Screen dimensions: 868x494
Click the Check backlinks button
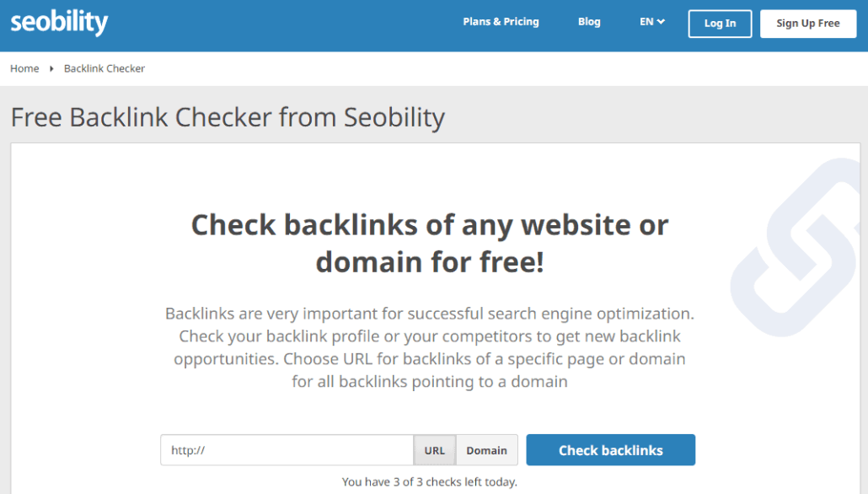click(x=611, y=449)
